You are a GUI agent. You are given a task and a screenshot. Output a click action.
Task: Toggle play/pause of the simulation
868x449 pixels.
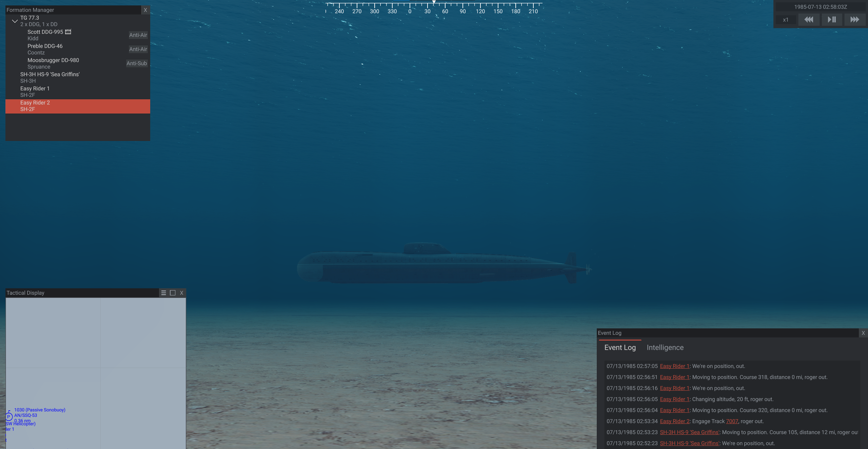832,20
